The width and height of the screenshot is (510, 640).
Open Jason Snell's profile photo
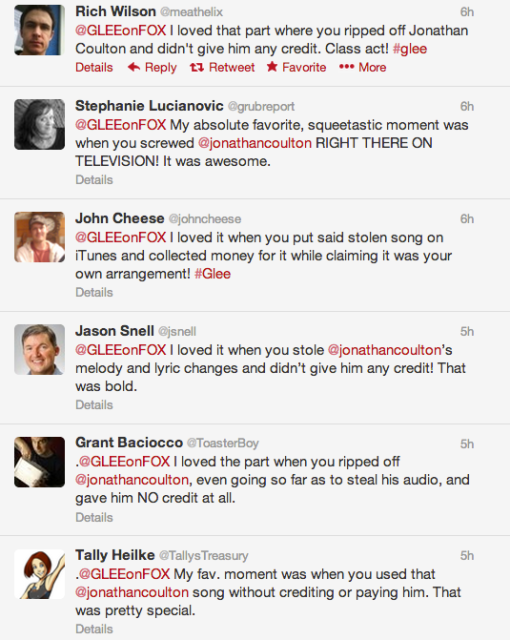(40, 349)
